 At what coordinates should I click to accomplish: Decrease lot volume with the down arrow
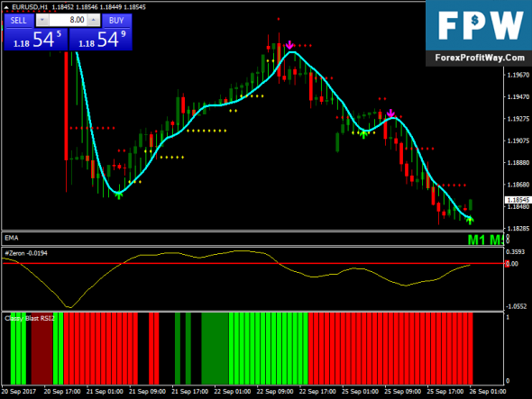coord(42,20)
